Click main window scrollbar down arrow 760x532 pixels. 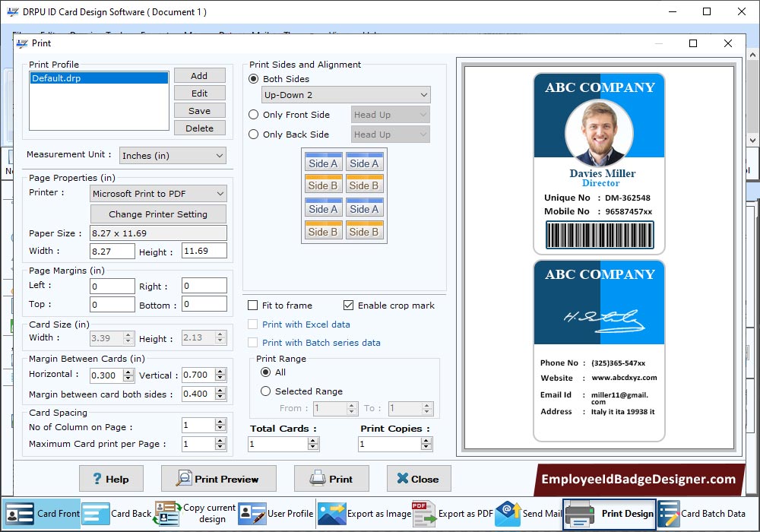(752, 140)
